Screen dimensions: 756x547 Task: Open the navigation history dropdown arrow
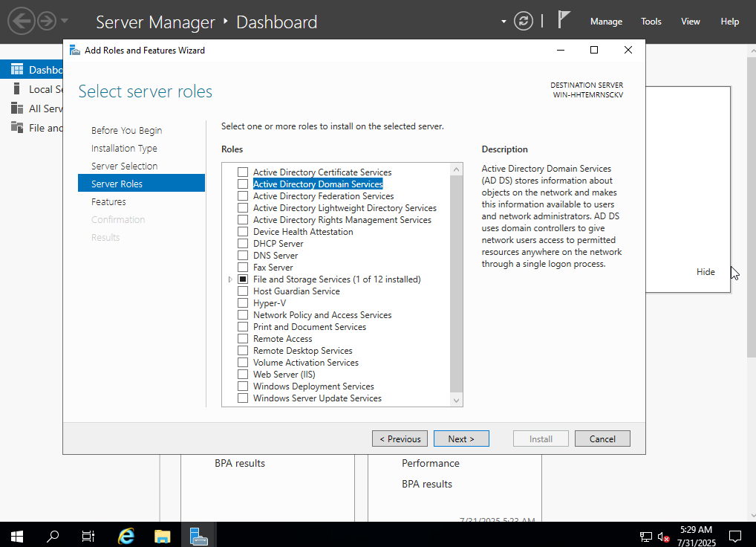click(65, 21)
